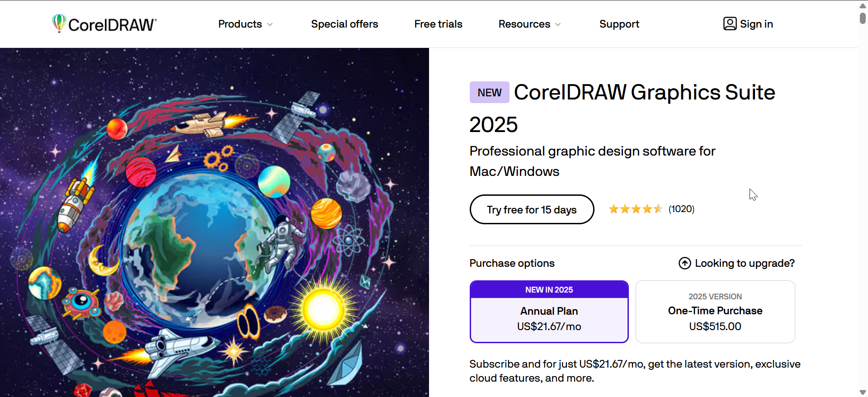Click the vertical scrollbar thumb
This screenshot has width=868, height=397.
click(863, 18)
